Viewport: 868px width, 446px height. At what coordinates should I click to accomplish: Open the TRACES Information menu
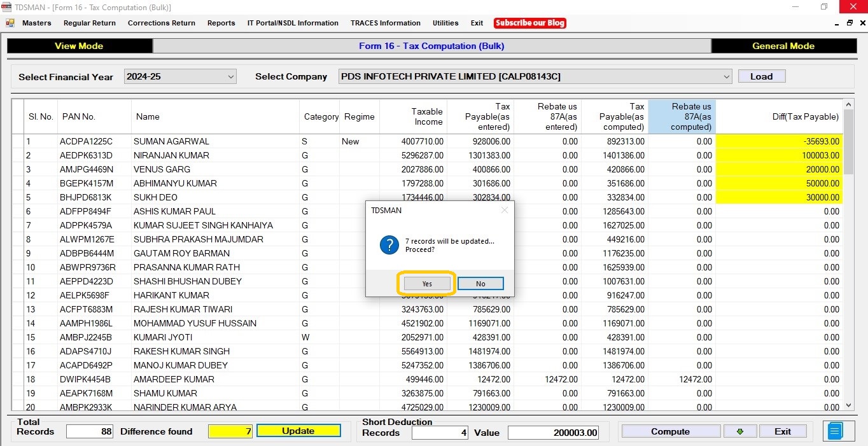[386, 23]
